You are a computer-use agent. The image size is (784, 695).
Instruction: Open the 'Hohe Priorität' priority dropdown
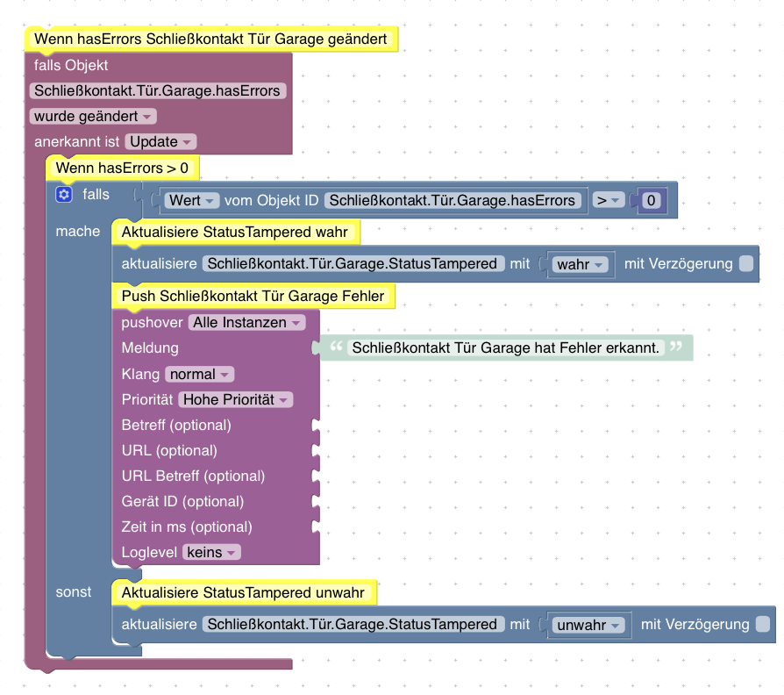tap(235, 400)
